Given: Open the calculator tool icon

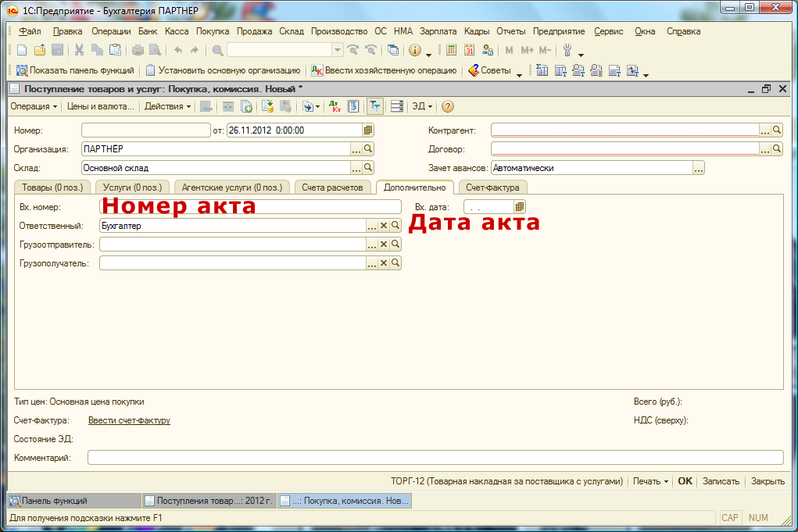Looking at the screenshot, I should pos(452,50).
